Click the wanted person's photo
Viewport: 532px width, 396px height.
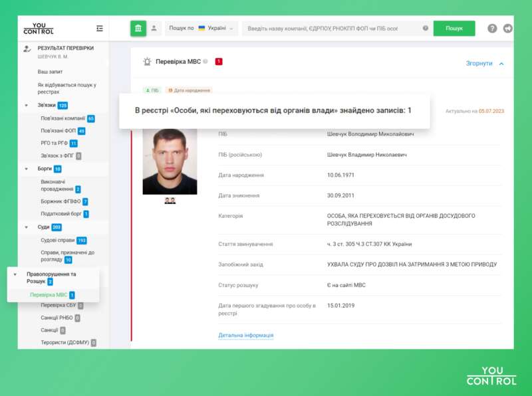[x=170, y=161]
